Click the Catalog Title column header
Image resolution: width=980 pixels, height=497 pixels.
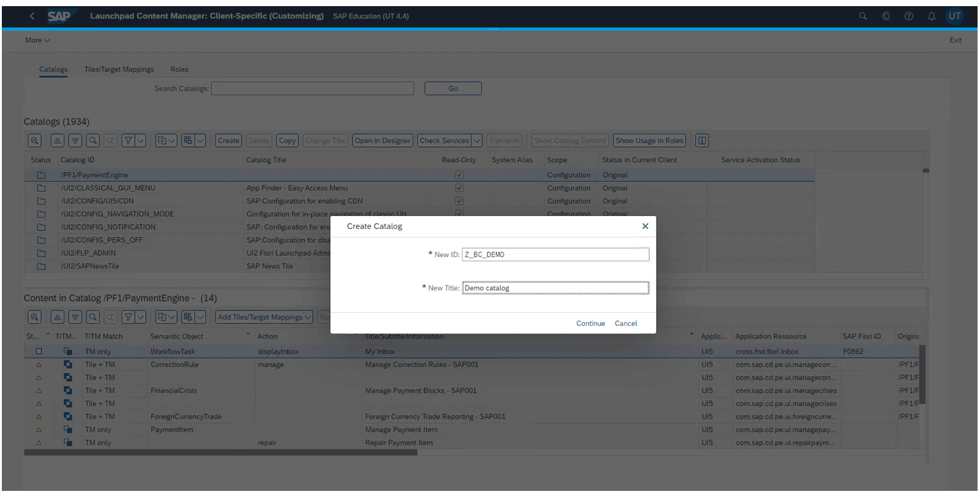(266, 160)
